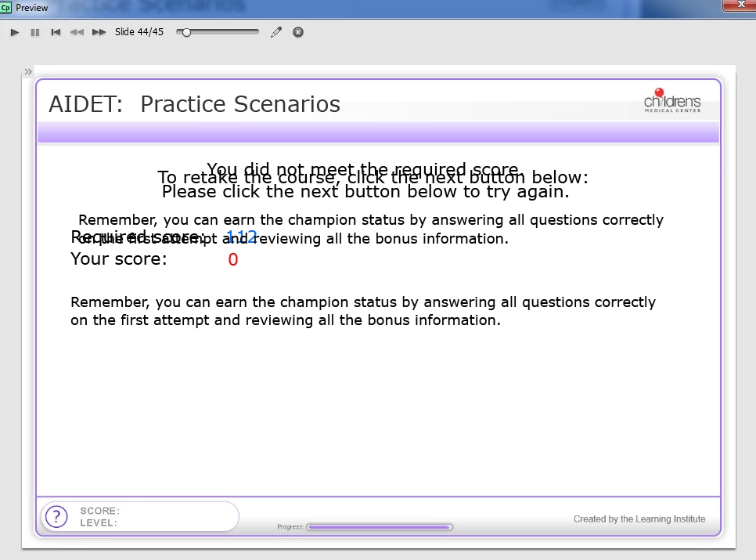Click the blue required score value 112
756x560 pixels.
(x=242, y=237)
